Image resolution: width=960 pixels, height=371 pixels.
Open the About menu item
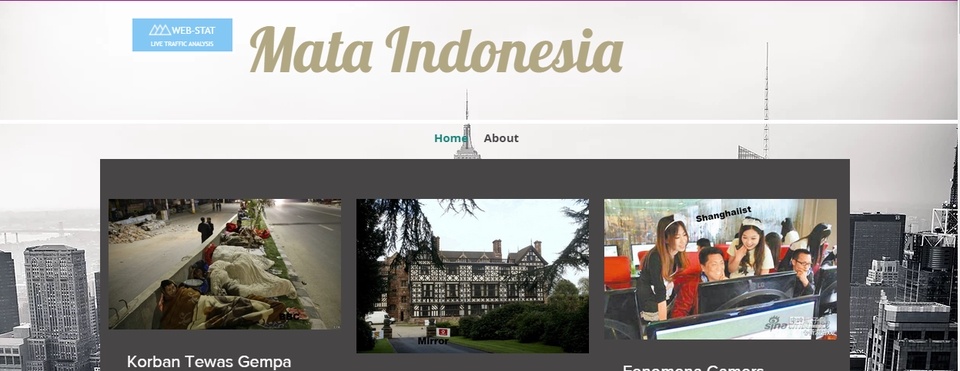tap(501, 138)
